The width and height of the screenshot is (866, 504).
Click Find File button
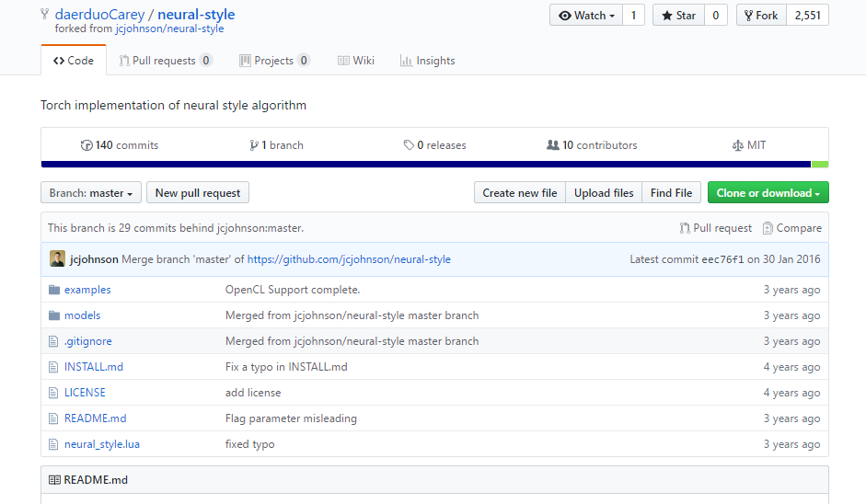(671, 192)
